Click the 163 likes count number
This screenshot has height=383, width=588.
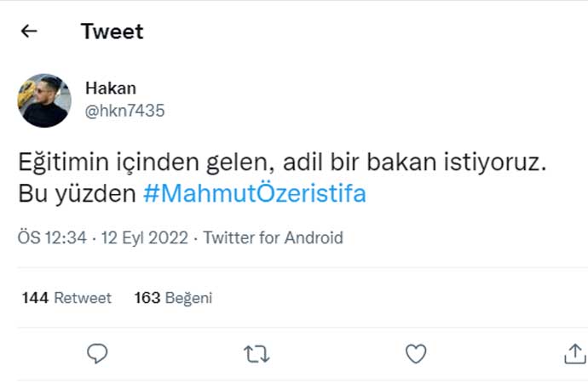tap(147, 298)
